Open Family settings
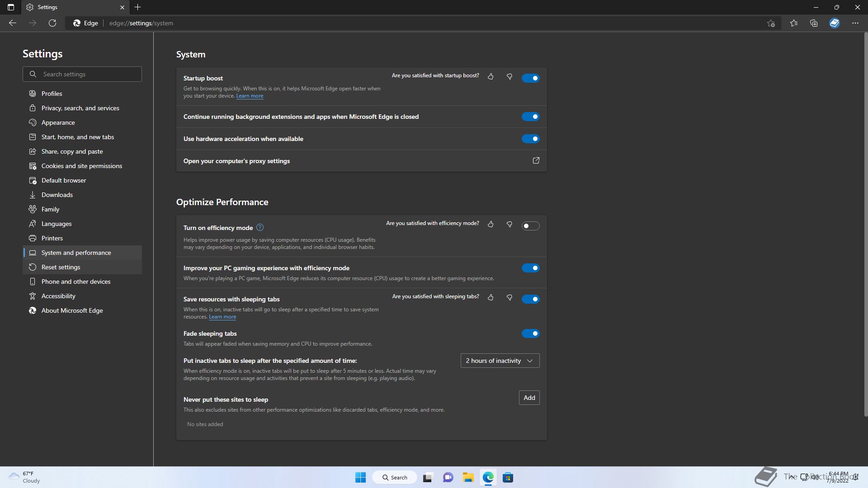Image resolution: width=868 pixels, height=488 pixels. click(x=82, y=209)
